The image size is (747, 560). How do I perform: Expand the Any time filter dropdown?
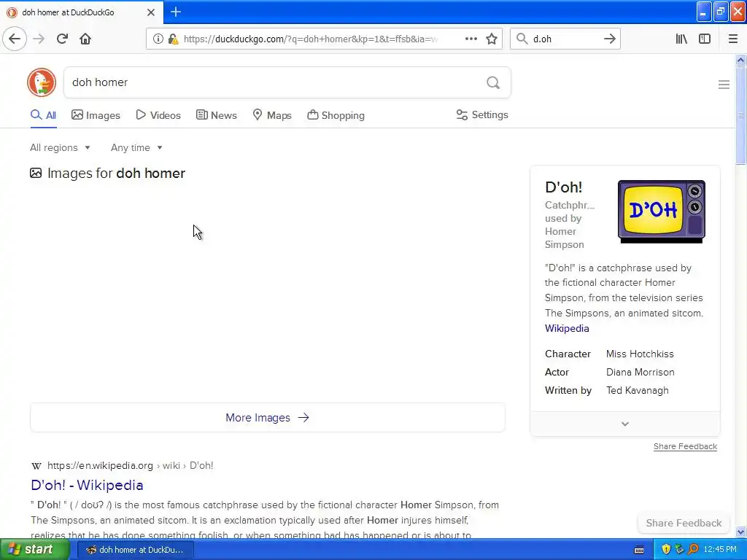point(136,147)
